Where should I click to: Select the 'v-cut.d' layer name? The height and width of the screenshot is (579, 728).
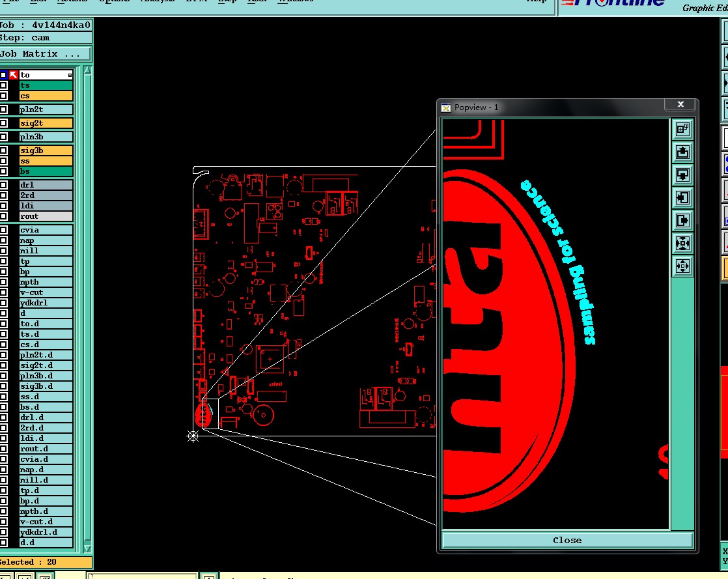coord(46,522)
